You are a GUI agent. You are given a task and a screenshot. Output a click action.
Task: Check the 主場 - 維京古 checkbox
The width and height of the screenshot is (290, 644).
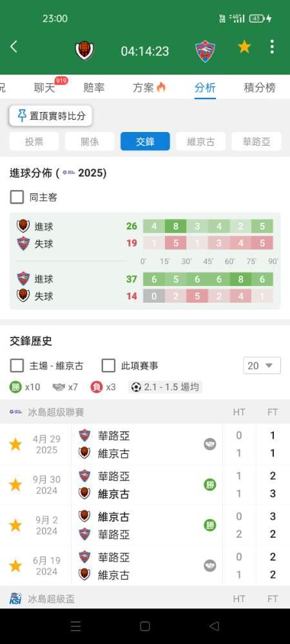17,366
